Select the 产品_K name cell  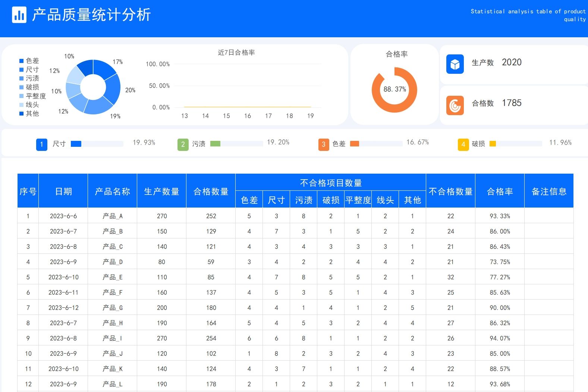pyautogui.click(x=113, y=369)
